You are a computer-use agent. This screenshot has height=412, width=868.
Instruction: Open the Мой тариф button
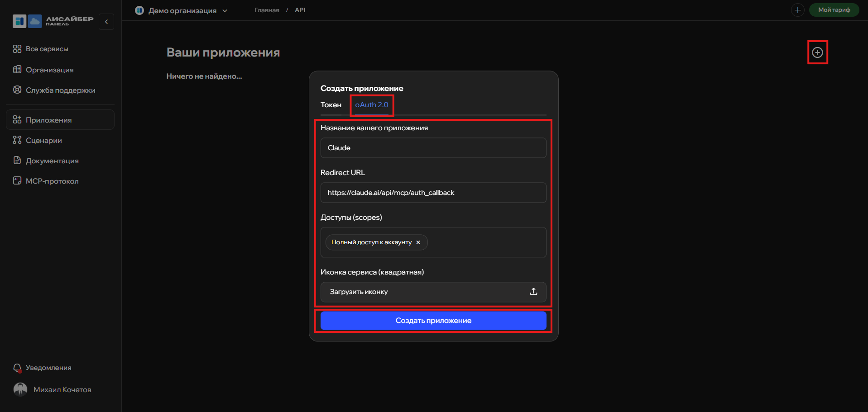pyautogui.click(x=834, y=10)
